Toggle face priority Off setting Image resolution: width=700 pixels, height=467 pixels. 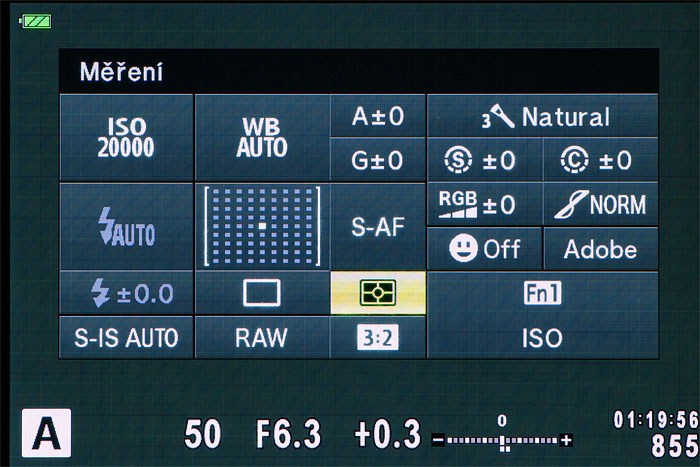(x=484, y=249)
